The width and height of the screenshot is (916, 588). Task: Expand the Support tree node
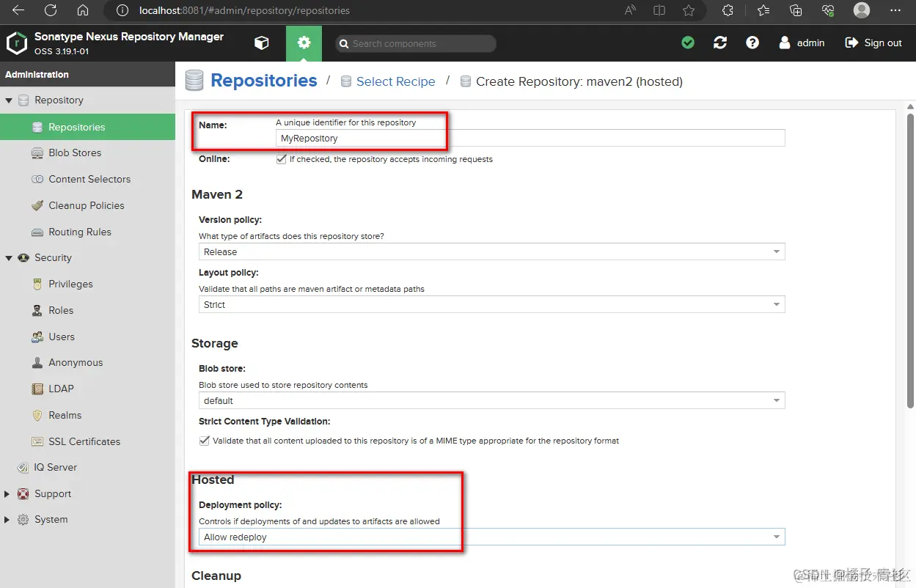coord(7,494)
